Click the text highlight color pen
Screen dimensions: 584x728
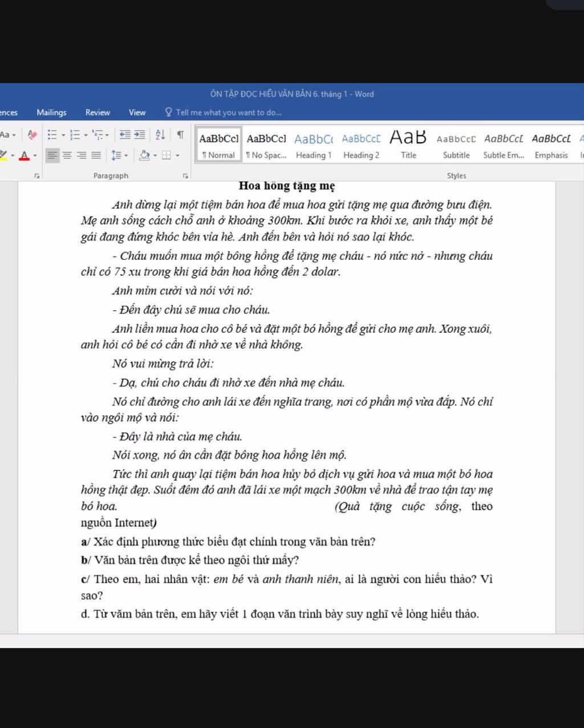pyautogui.click(x=3, y=155)
